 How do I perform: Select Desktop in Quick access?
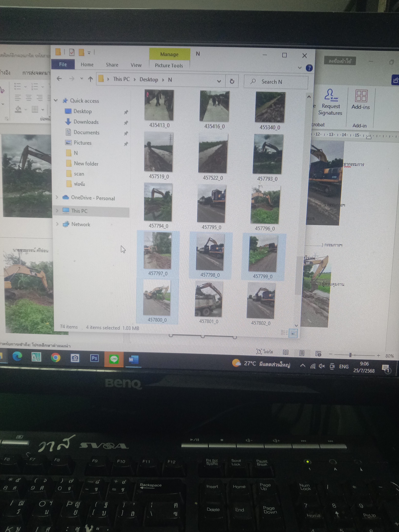pyautogui.click(x=82, y=111)
